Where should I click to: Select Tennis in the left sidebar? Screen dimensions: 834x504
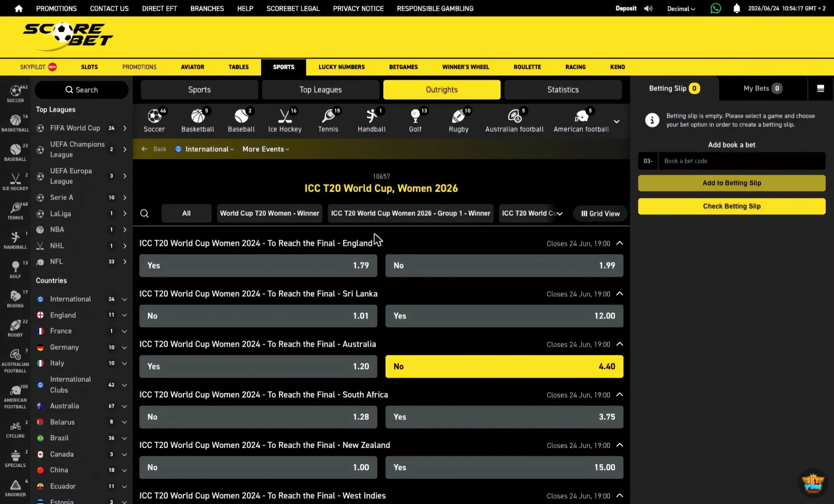(15, 211)
